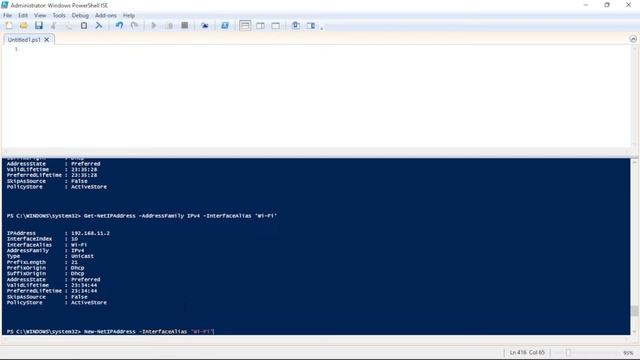Click the Copy toolbar icon

(69, 25)
